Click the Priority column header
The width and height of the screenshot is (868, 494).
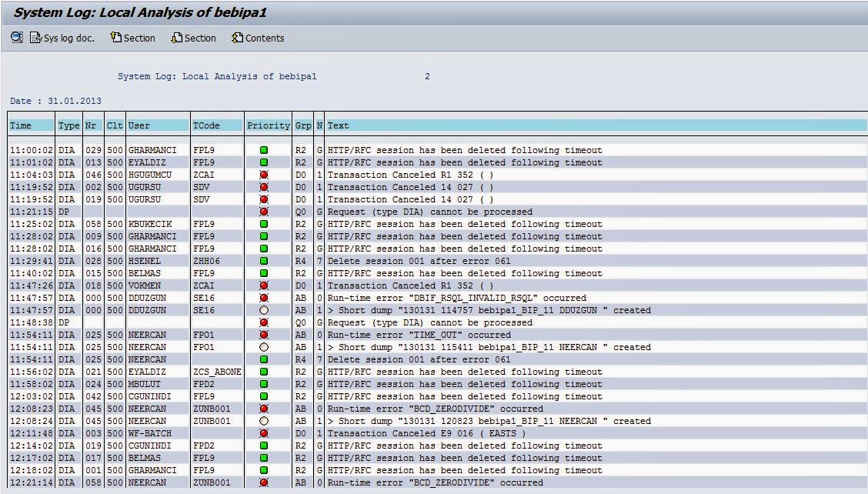pyautogui.click(x=265, y=125)
